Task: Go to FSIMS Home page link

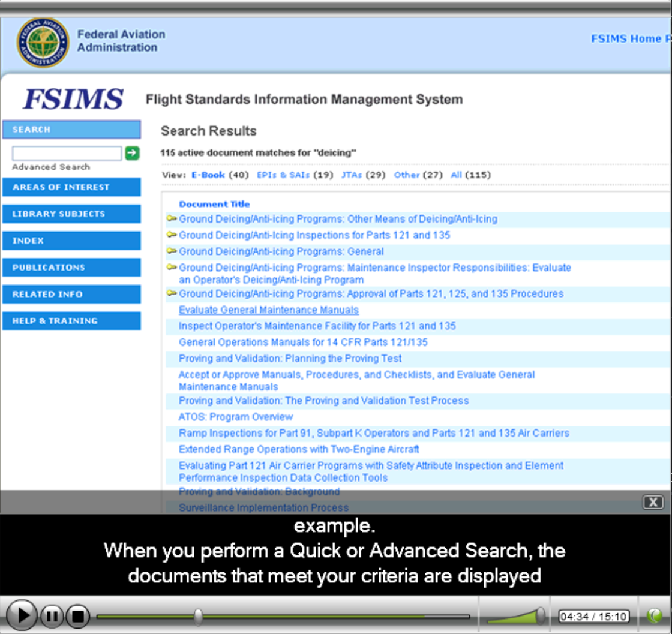Action: coord(631,38)
